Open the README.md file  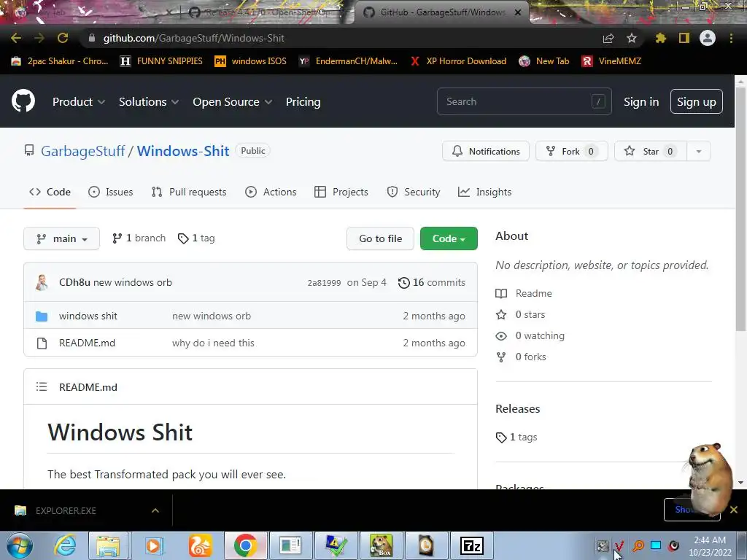coord(88,343)
